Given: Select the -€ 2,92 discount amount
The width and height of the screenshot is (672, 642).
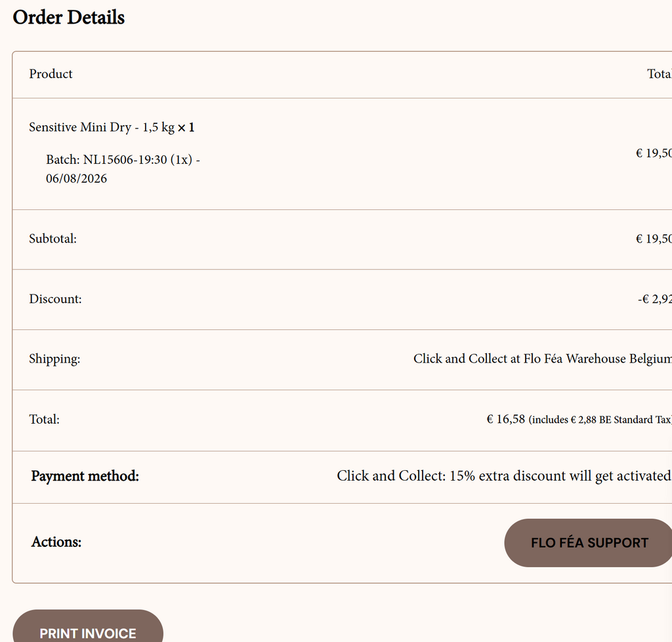Looking at the screenshot, I should click(654, 299).
